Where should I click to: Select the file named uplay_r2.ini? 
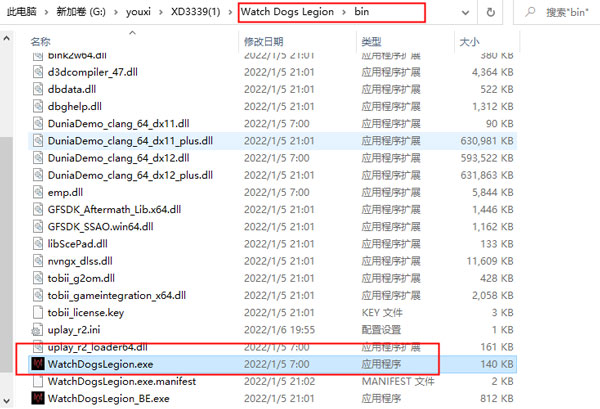(x=74, y=330)
